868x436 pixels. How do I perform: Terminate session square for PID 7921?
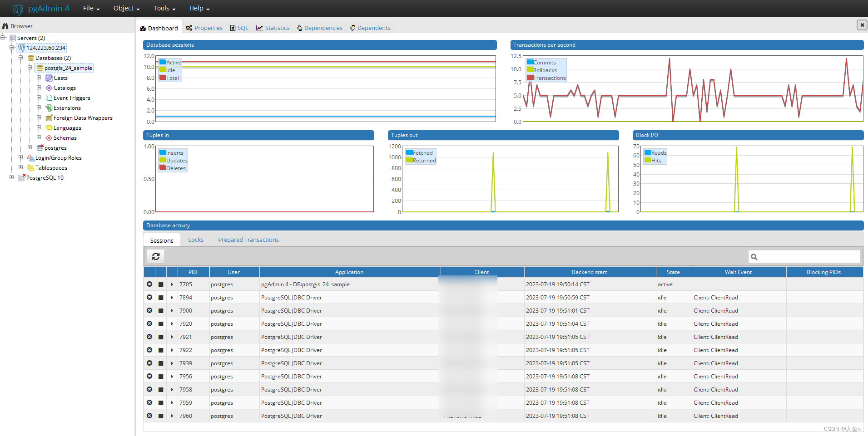(161, 337)
